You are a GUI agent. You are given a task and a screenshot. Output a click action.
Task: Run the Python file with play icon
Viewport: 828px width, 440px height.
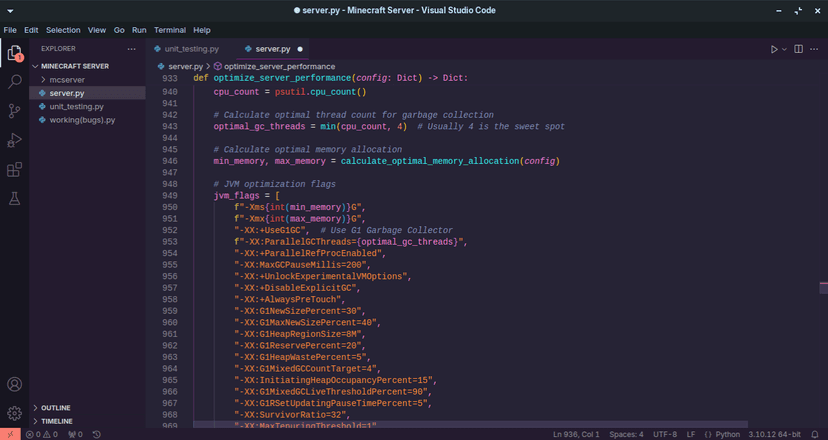tap(774, 49)
